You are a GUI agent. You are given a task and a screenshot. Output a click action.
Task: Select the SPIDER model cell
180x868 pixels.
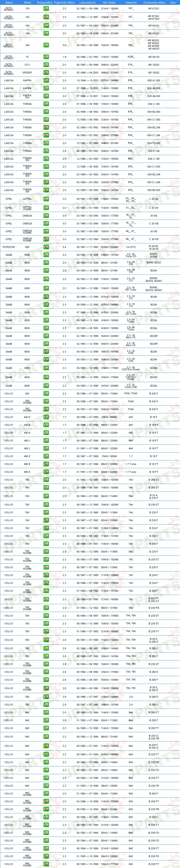pyautogui.click(x=27, y=72)
